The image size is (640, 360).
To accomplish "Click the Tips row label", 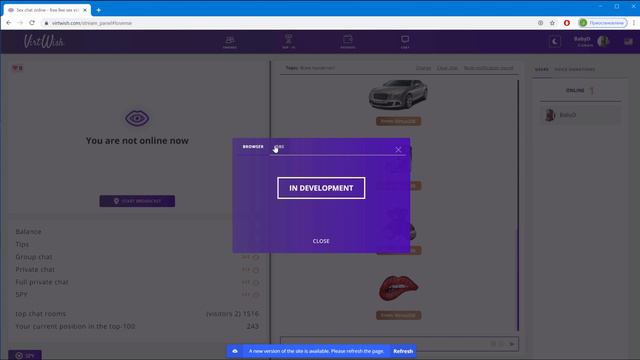I will coord(22,244).
